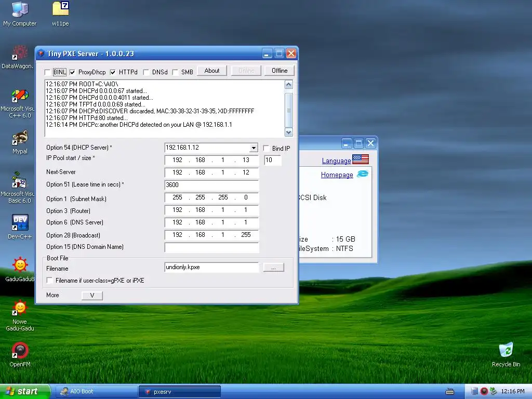
Task: Open the Windows start menu
Action: coord(25,392)
